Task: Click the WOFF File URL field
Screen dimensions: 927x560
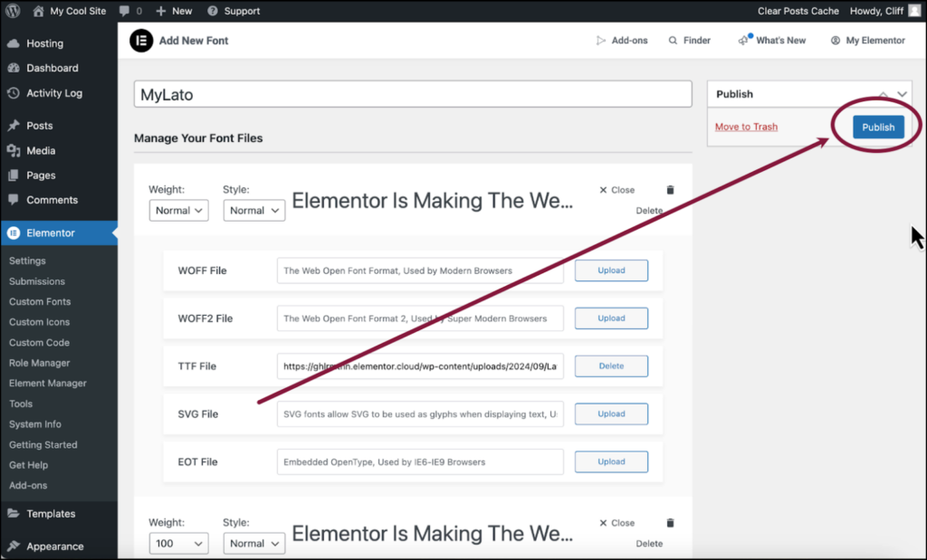Action: [x=420, y=271]
